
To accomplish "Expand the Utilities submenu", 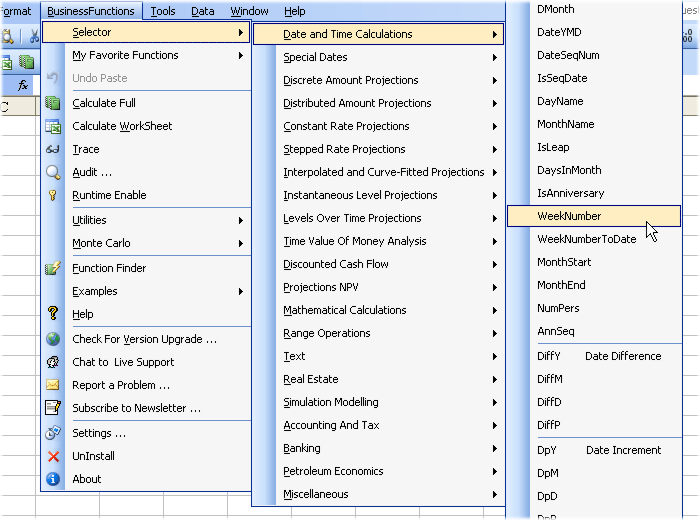I will point(146,220).
